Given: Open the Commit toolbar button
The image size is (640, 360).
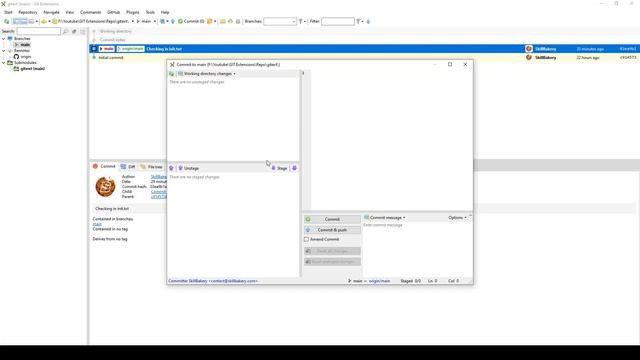Looking at the screenshot, I should click(x=191, y=21).
